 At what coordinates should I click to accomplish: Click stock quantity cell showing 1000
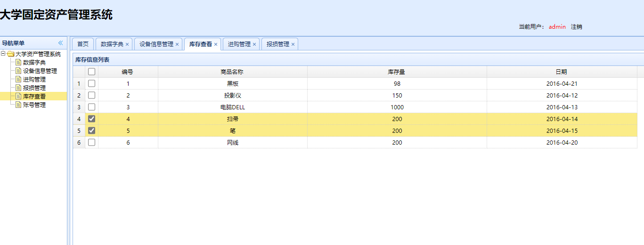(397, 107)
